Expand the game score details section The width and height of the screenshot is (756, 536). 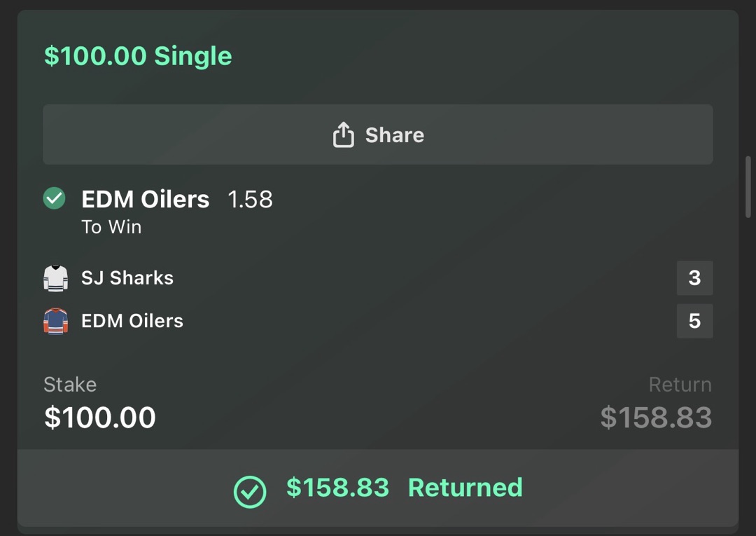point(378,299)
